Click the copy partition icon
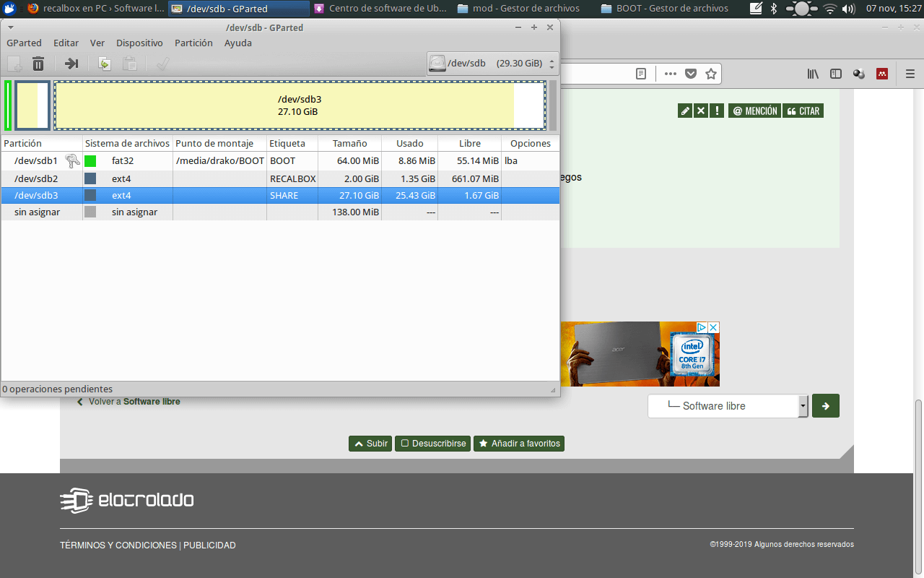The height and width of the screenshot is (578, 924). [104, 64]
